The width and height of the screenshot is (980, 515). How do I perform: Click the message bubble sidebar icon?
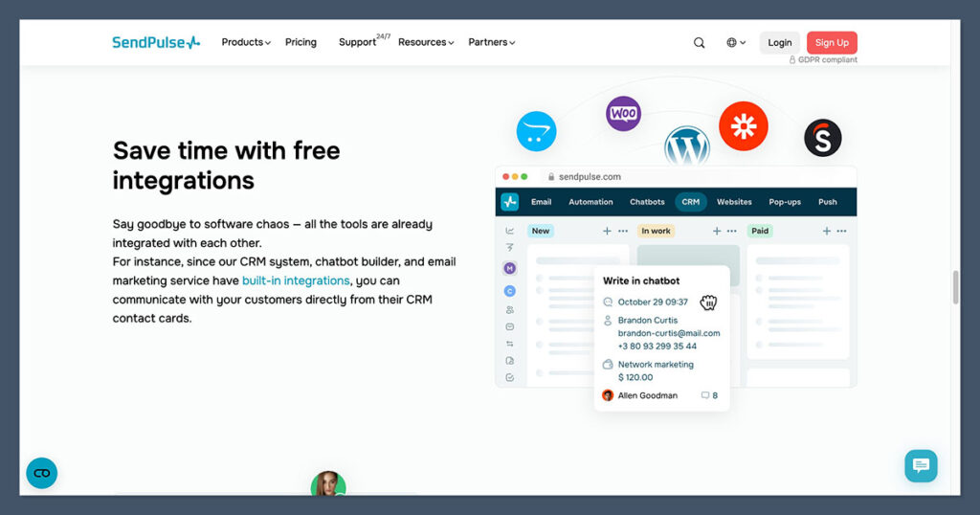(510, 326)
